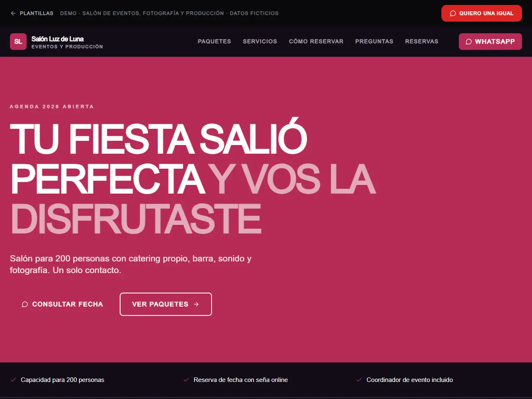Image resolution: width=532 pixels, height=399 pixels.
Task: Click the Ver paquetes button
Action: click(x=166, y=304)
